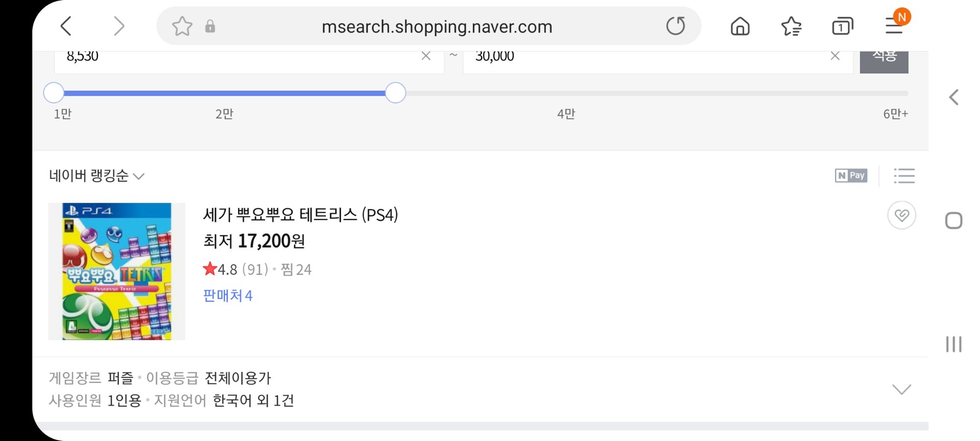Open the bookmarks list
980x441 pixels.
791,26
